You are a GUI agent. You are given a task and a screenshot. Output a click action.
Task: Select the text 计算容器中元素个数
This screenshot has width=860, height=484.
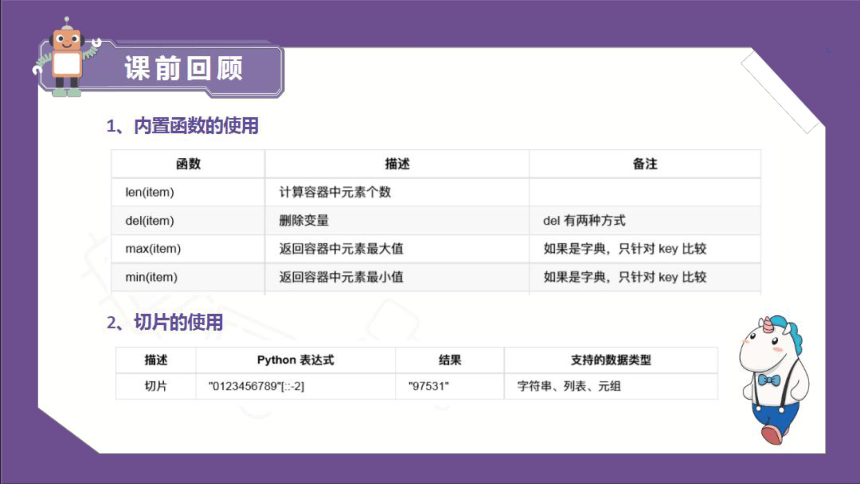(335, 192)
